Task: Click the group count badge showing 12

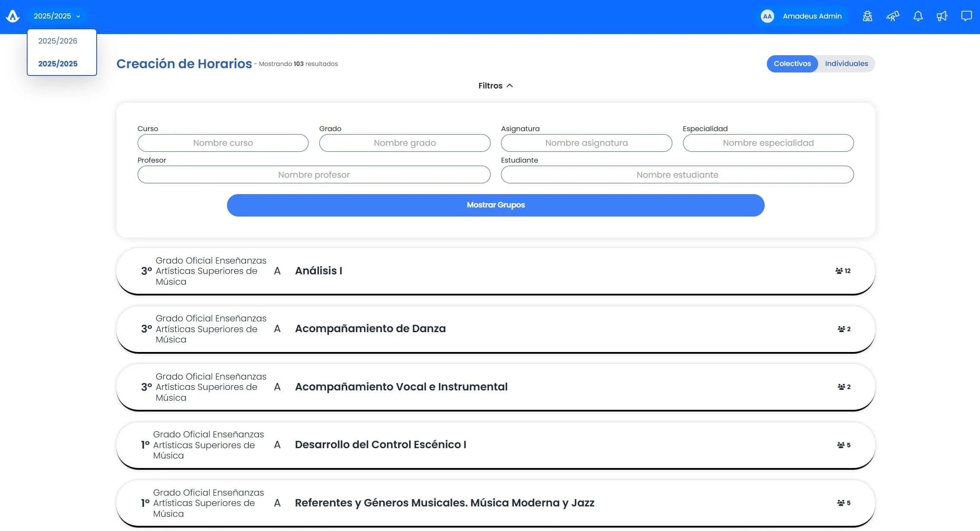Action: [848, 271]
